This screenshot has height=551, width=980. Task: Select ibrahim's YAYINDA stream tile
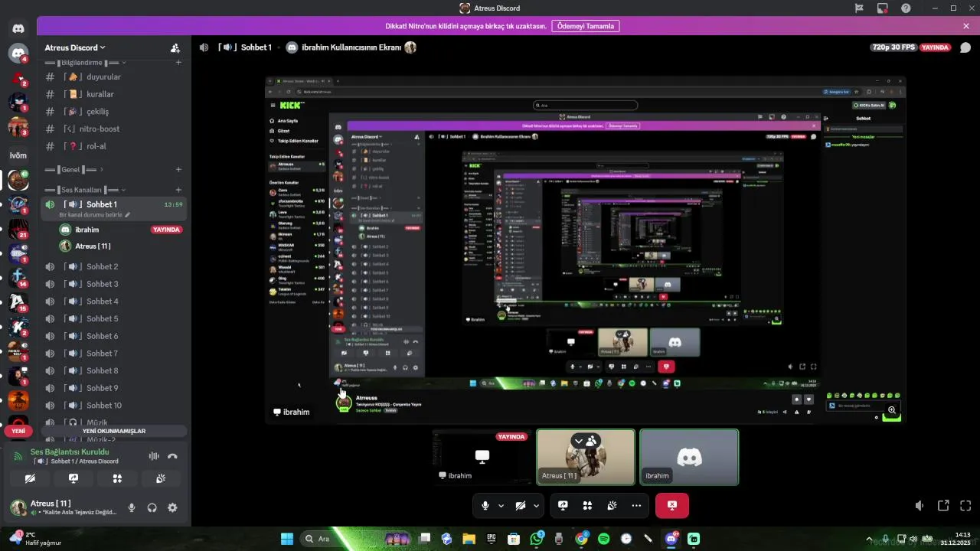click(482, 457)
